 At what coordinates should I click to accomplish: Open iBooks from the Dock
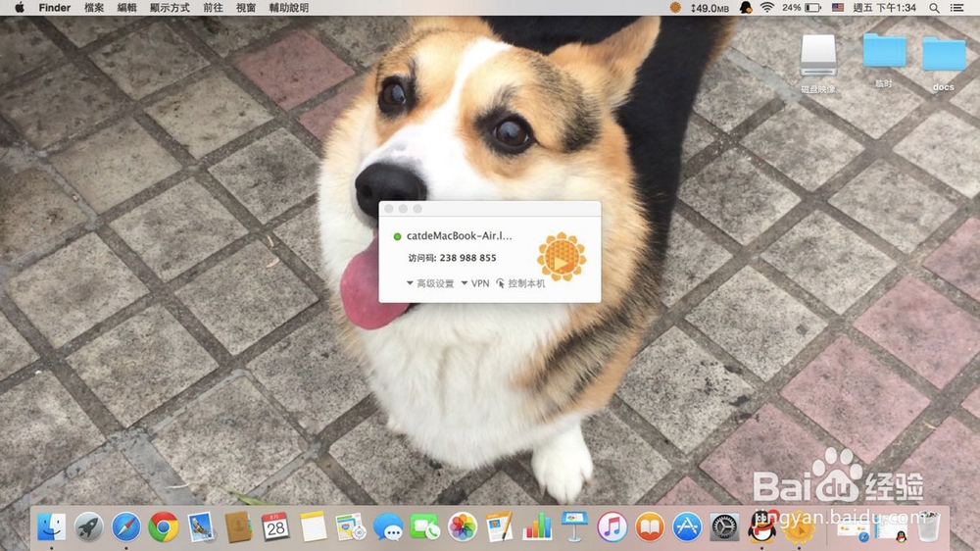650,526
